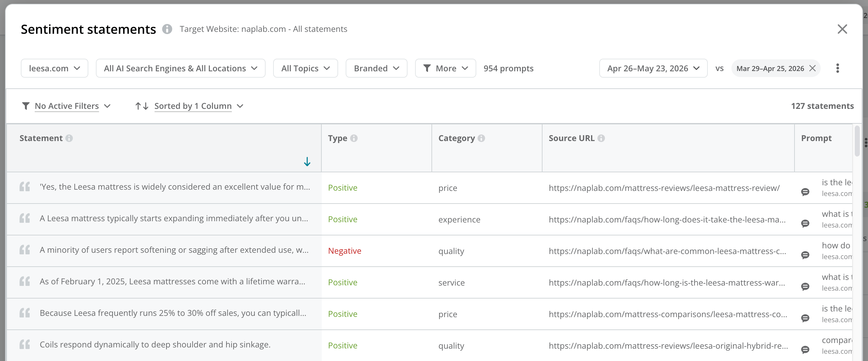Click Sorted by 1 Column link
This screenshot has height=361, width=868.
(x=193, y=106)
